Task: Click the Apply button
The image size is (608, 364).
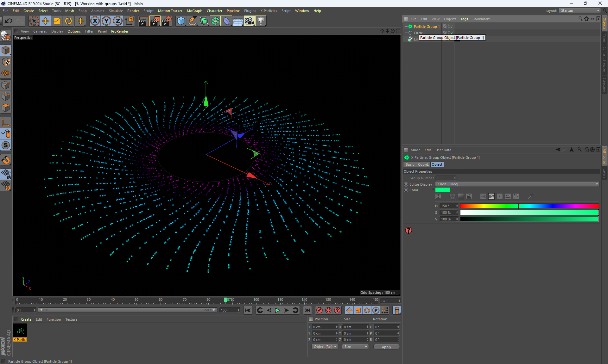Action: pos(386,347)
